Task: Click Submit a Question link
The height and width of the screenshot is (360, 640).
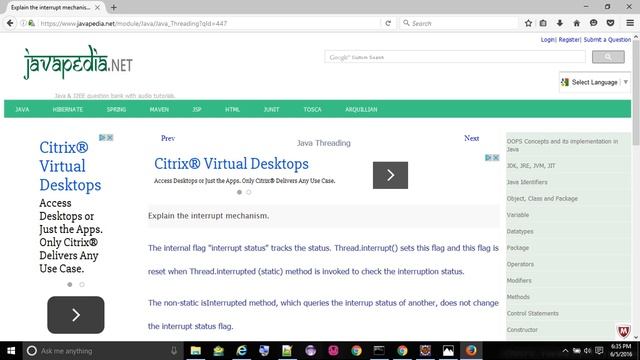Action: (607, 40)
